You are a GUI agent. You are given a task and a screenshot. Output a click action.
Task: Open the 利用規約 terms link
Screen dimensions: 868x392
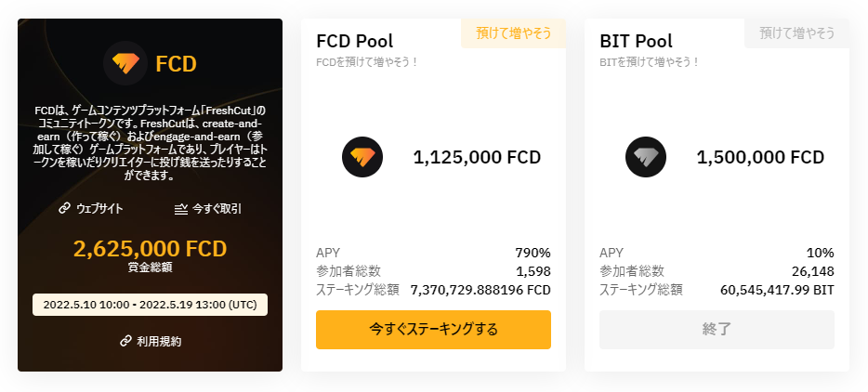[159, 341]
